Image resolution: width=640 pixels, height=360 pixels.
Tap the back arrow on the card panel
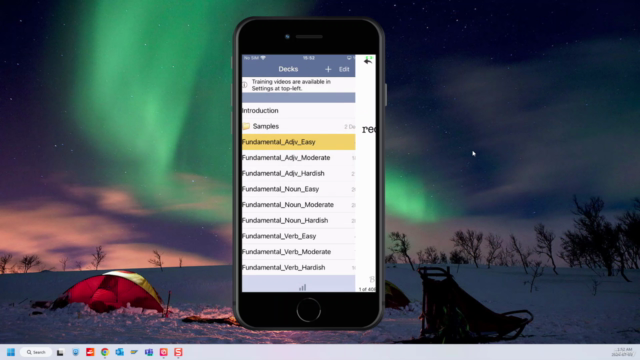pos(368,61)
